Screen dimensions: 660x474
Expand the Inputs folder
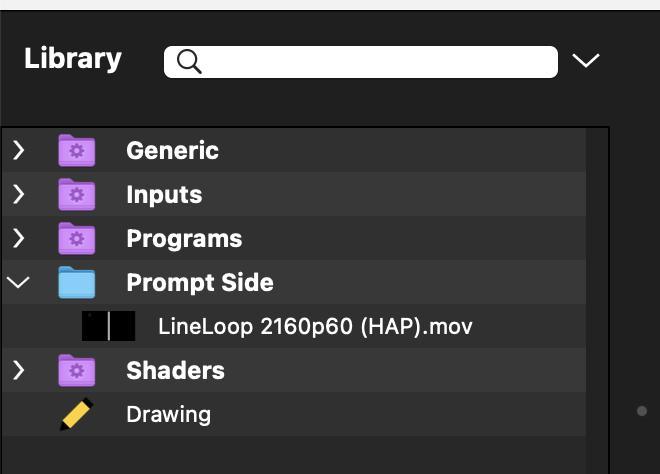point(19,195)
